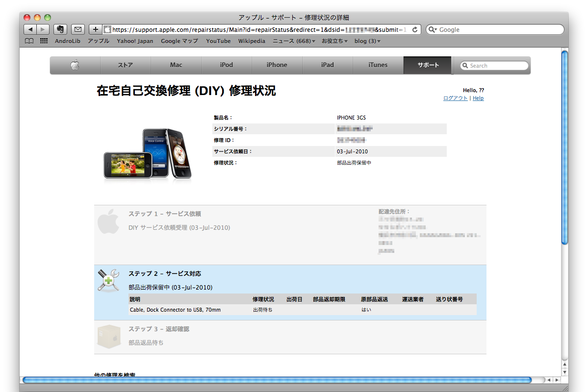Click the grey Apple logo in step 1

pyautogui.click(x=108, y=222)
